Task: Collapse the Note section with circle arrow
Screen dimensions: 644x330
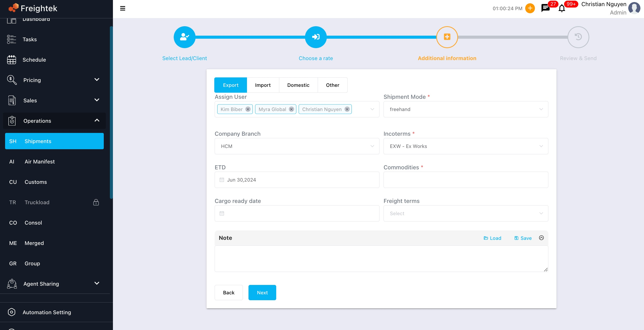Action: 541,238
